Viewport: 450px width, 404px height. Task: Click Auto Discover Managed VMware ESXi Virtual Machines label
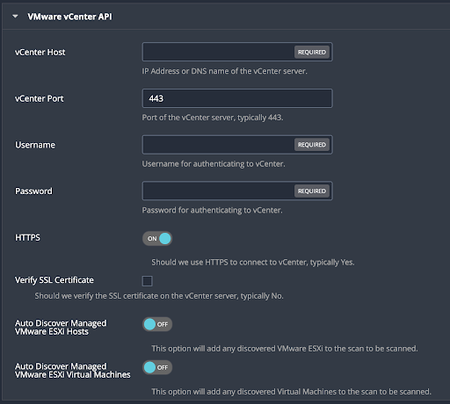tap(73, 370)
